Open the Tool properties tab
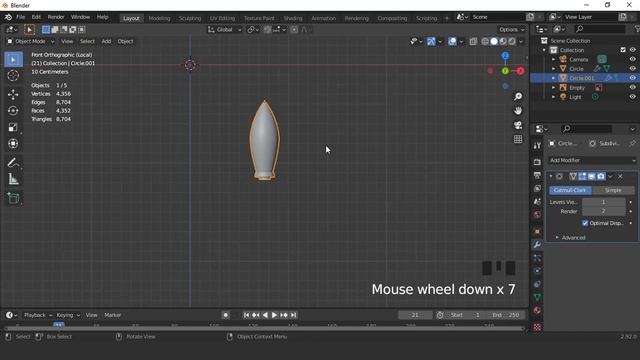The height and width of the screenshot is (360, 640). click(x=537, y=145)
